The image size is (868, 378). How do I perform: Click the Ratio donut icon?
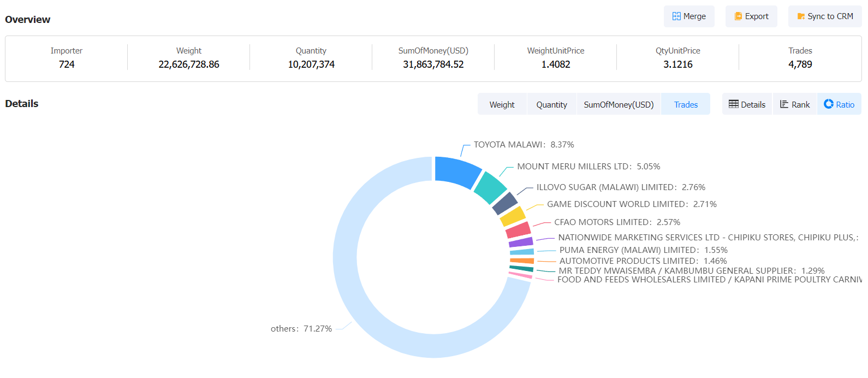829,104
